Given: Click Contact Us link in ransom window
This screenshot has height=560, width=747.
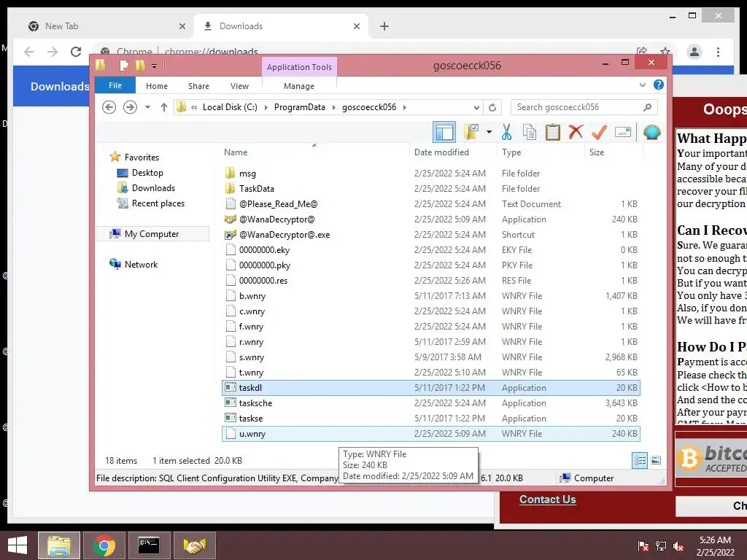Looking at the screenshot, I should click(x=547, y=499).
